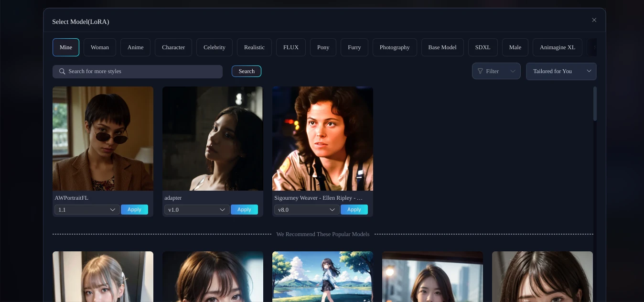Click the adapter model name
The image size is (644, 302).
pos(173,198)
